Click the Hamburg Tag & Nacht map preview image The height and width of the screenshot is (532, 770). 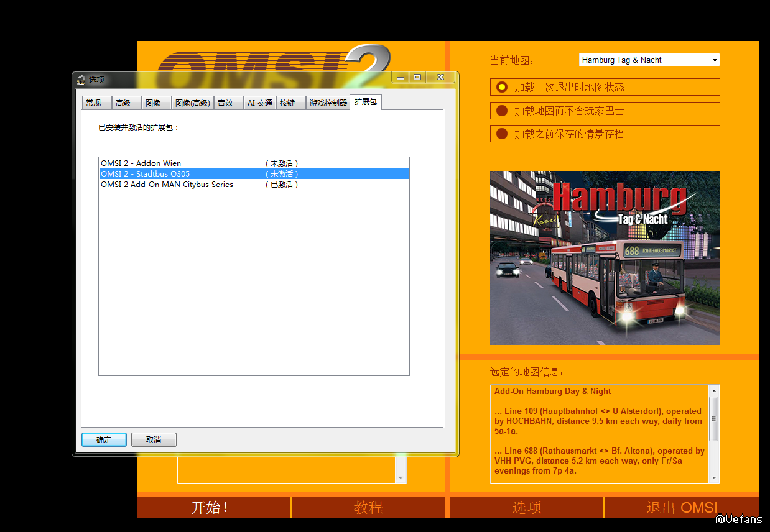pyautogui.click(x=605, y=258)
